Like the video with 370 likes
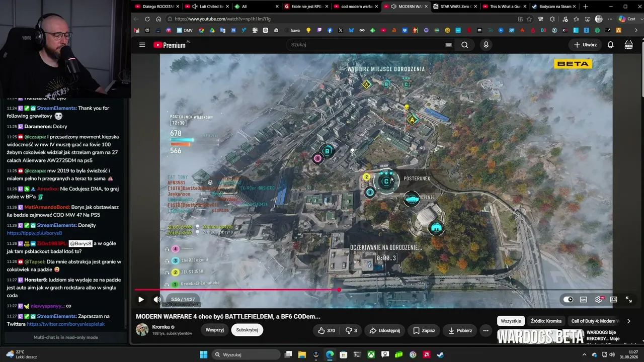This screenshot has height=362, width=644. click(326, 330)
